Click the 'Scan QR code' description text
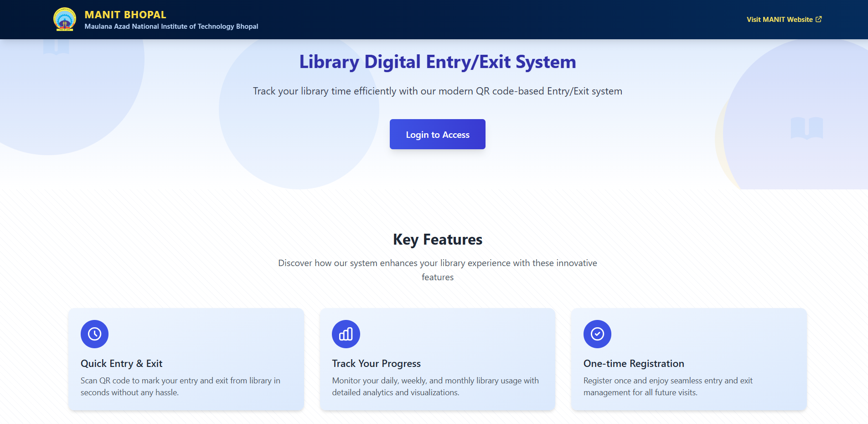The height and width of the screenshot is (424, 868). tap(180, 386)
